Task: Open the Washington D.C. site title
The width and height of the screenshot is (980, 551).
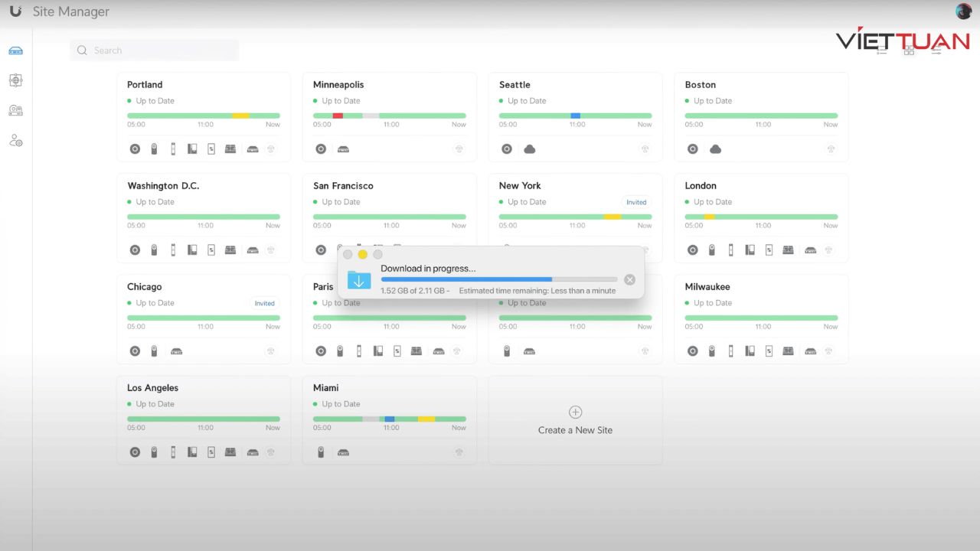Action: 163,186
